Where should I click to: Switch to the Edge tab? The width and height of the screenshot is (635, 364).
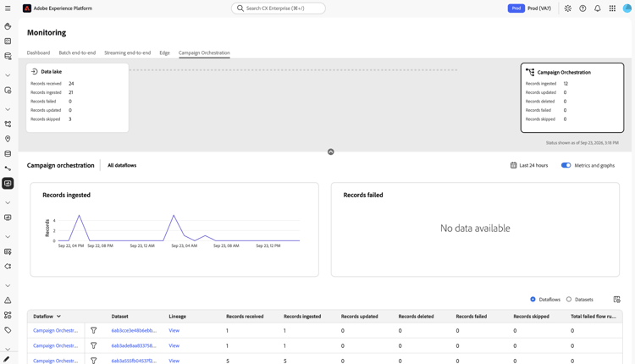point(164,52)
